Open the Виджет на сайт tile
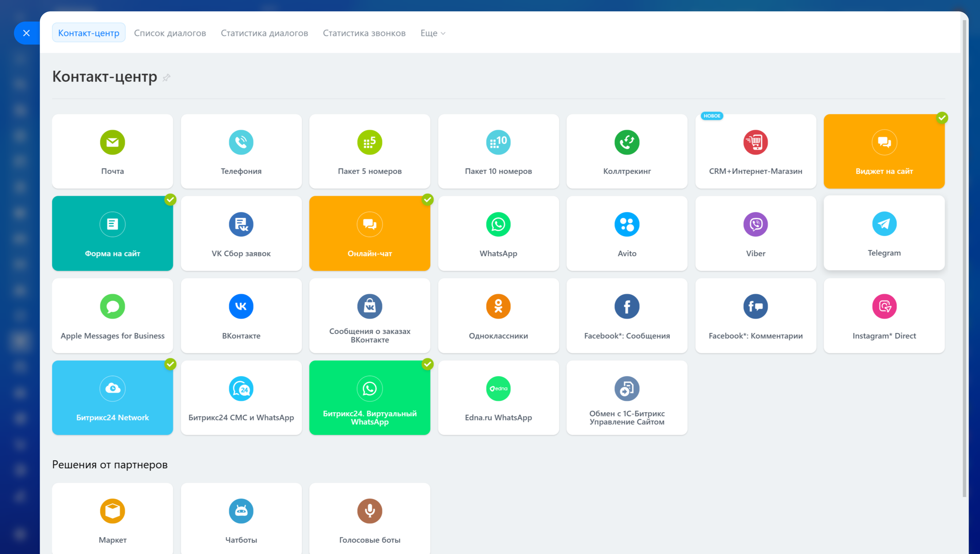The image size is (980, 554). (884, 152)
